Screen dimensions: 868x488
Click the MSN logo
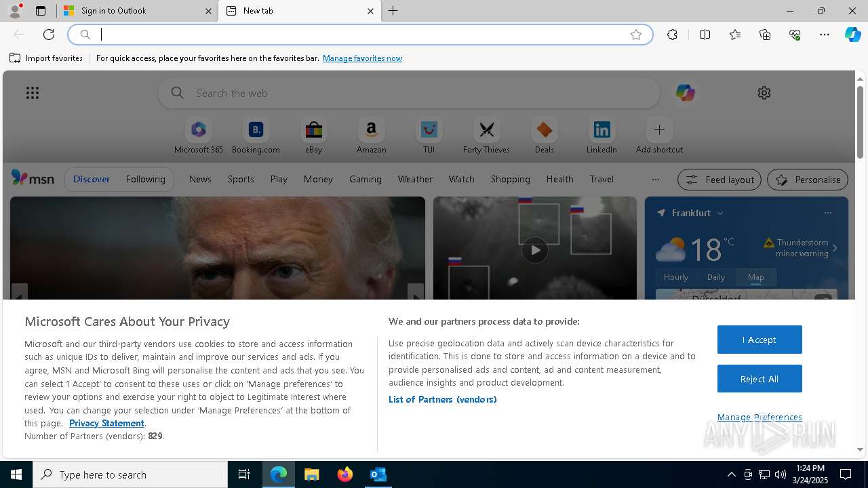[33, 178]
